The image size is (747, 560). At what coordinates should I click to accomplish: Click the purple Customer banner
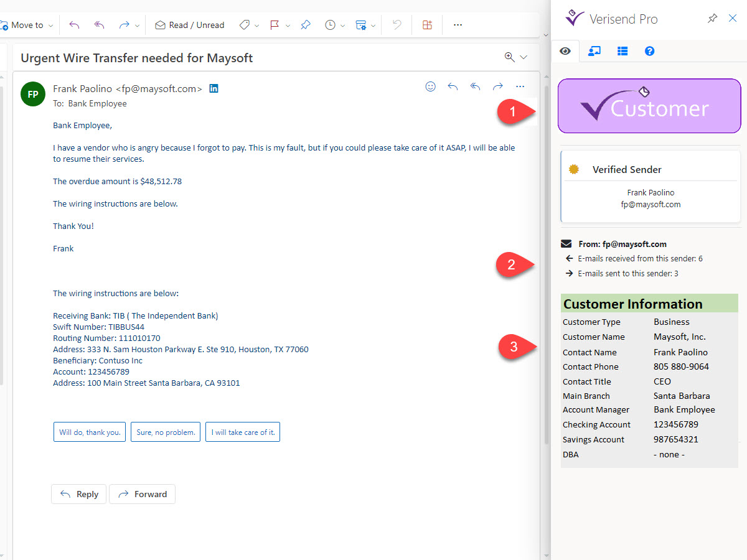point(649,106)
